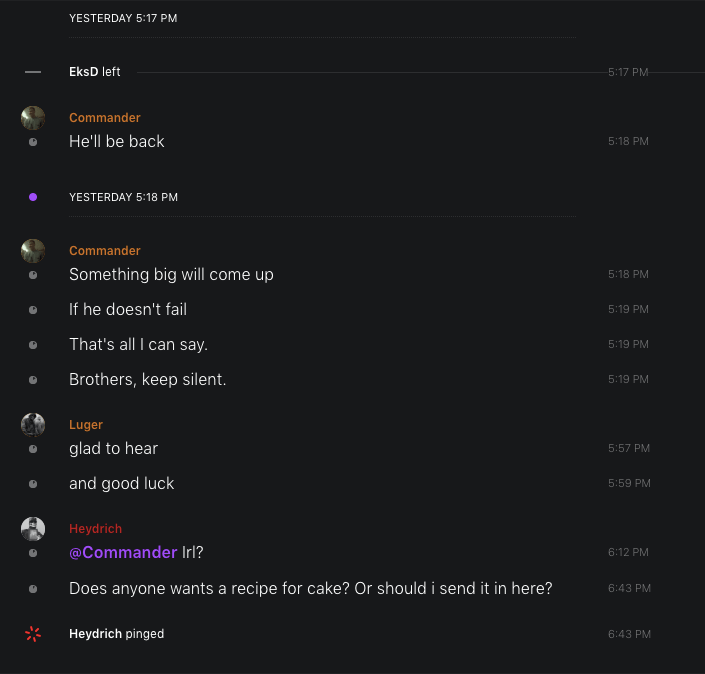
Task: Click the status icon beside "glad to hear"
Action: (x=33, y=449)
